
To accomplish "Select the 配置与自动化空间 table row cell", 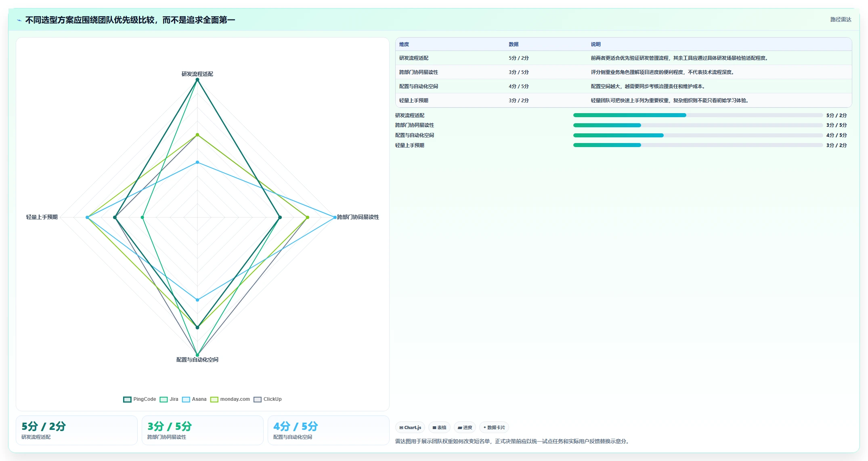I will pos(419,86).
